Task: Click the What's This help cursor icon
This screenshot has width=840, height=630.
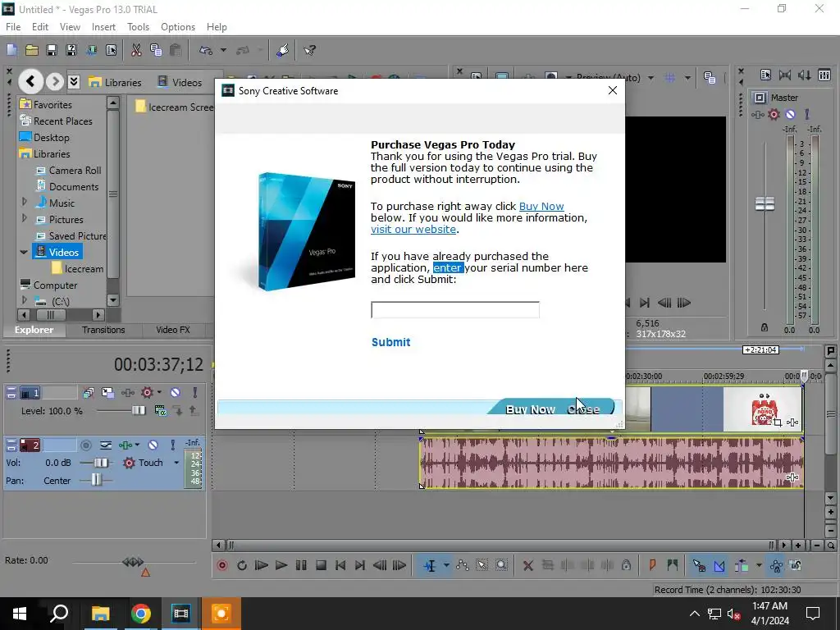Action: [309, 50]
